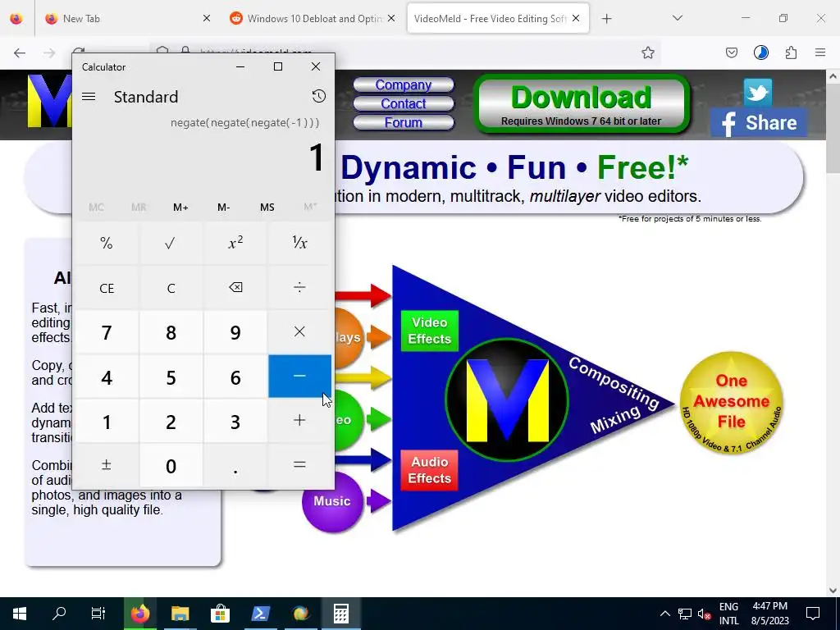Click digit 0 on Calculator keypad
The width and height of the screenshot is (840, 630).
[171, 465]
